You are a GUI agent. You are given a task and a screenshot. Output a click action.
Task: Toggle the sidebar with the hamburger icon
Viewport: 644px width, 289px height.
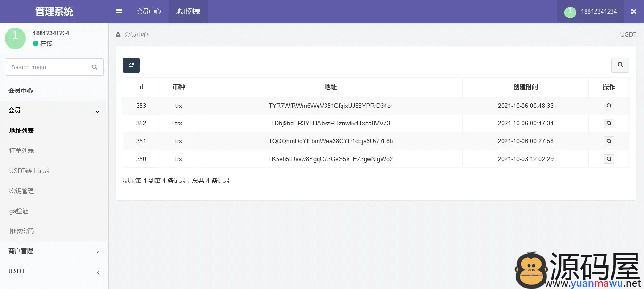coord(119,11)
